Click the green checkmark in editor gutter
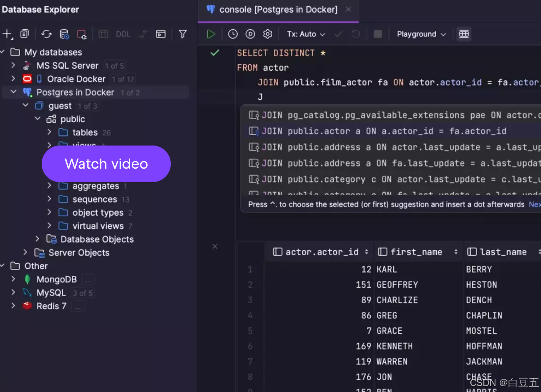Viewport: 541px width, 392px height. point(215,53)
